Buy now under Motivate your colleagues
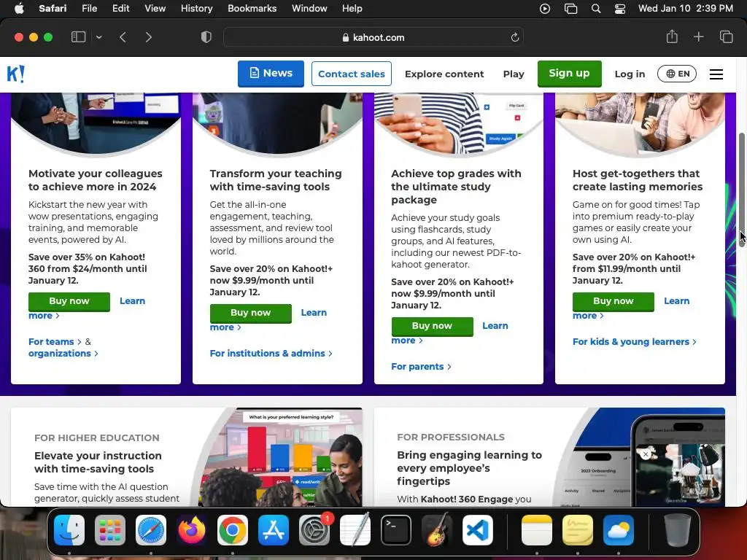The height and width of the screenshot is (560, 747). [69, 301]
